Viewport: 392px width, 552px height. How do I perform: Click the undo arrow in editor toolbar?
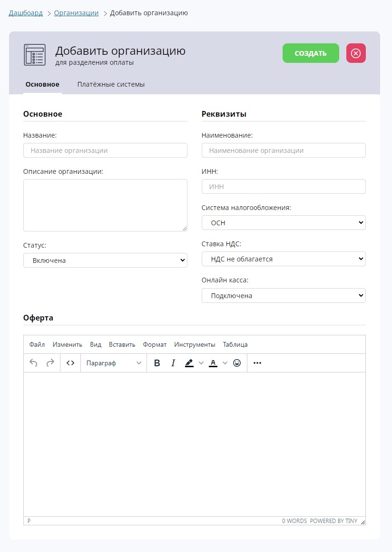pyautogui.click(x=33, y=363)
